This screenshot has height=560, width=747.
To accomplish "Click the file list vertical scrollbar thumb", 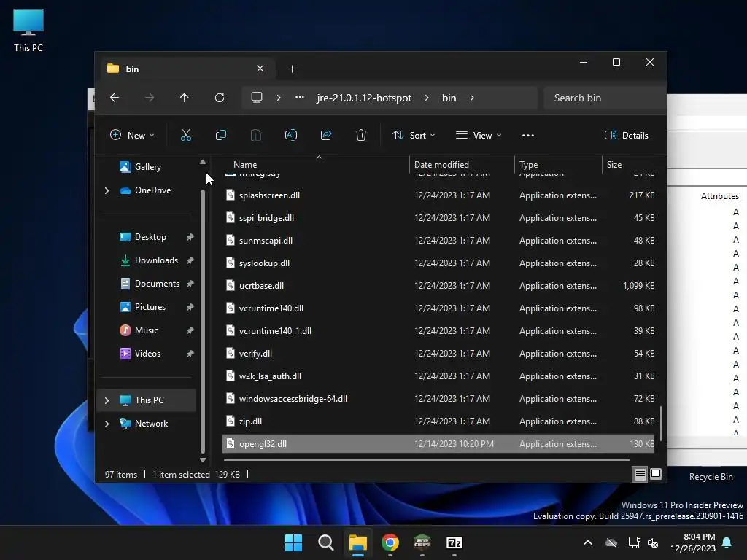I will point(661,423).
